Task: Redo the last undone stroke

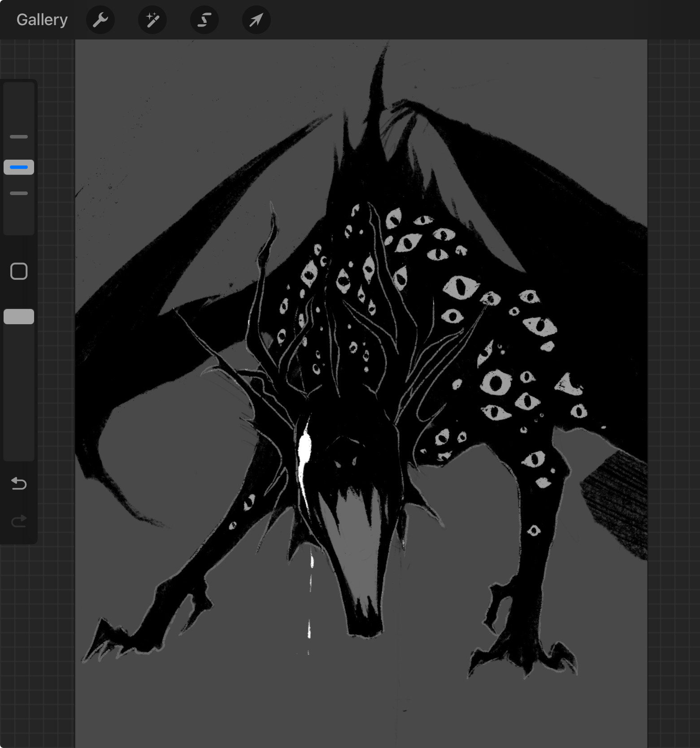Action: [x=19, y=521]
